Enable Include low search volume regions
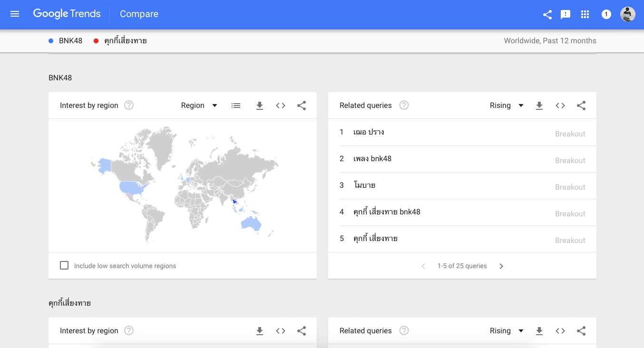The image size is (644, 348). [64, 265]
